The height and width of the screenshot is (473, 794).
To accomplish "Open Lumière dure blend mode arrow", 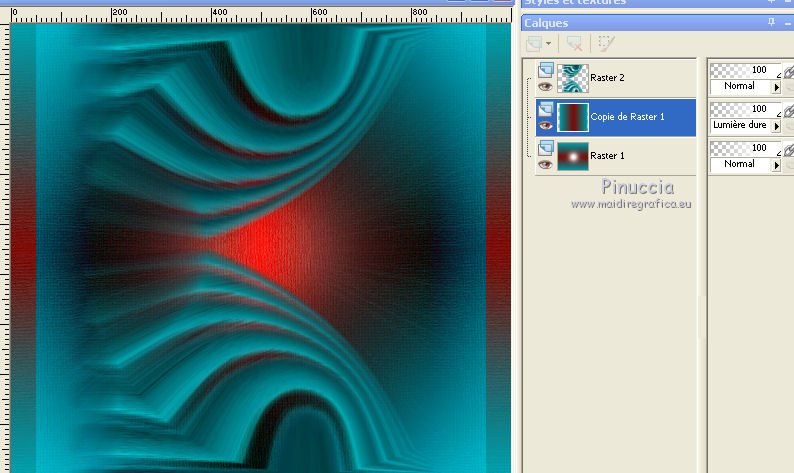I will click(x=776, y=126).
